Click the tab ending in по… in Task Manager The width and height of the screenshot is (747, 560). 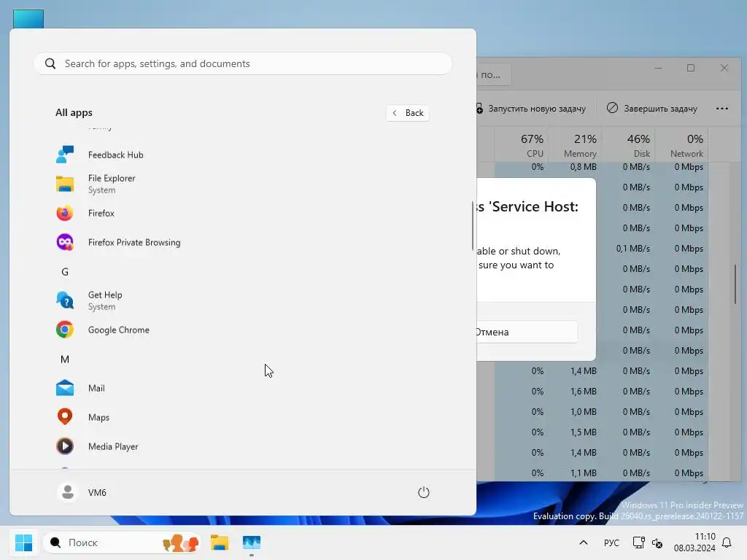(x=494, y=75)
